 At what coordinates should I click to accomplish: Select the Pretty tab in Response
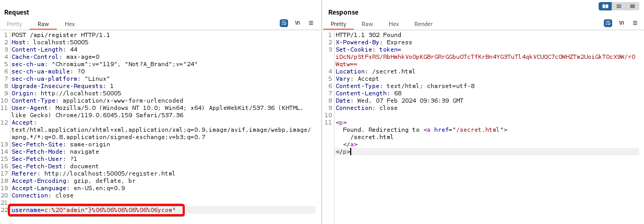click(338, 24)
